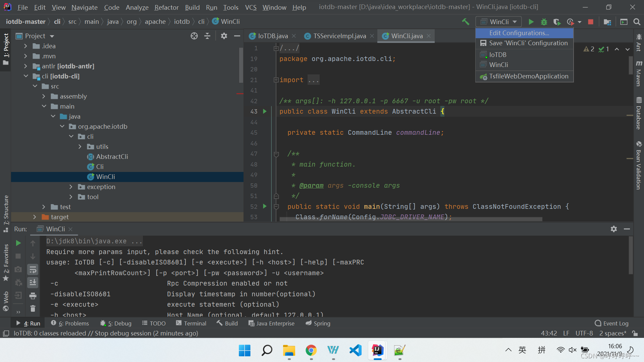644x362 pixels.
Task: Collapse all in Project panel
Action: tap(207, 36)
